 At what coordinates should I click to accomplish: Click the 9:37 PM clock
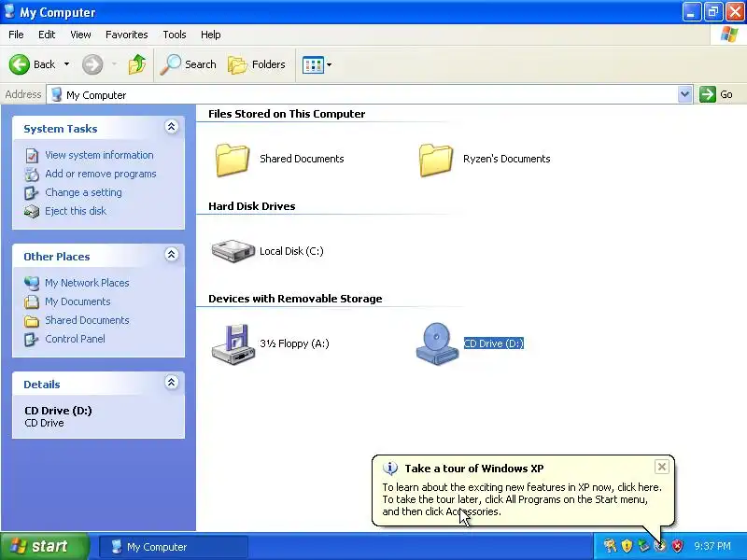click(712, 546)
